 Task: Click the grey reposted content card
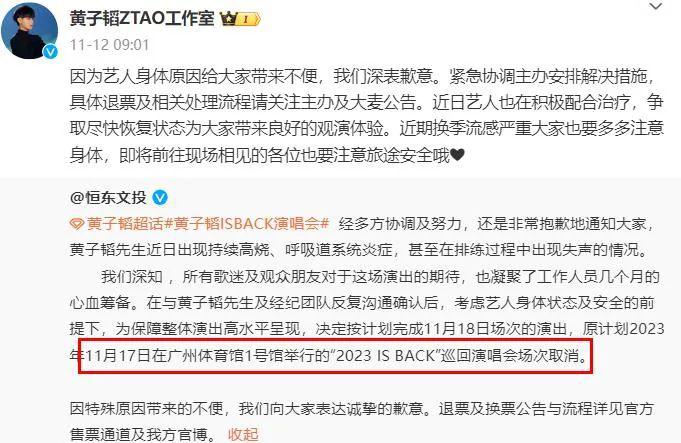tap(340, 310)
